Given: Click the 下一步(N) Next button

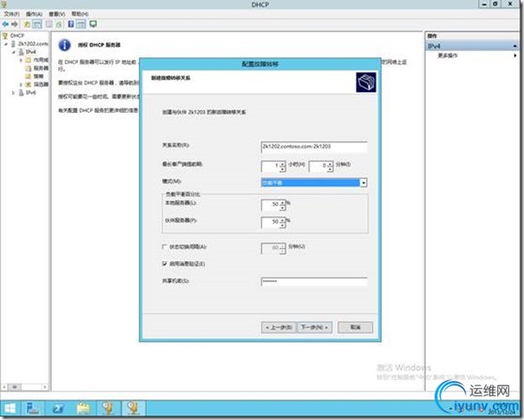Looking at the screenshot, I should click(314, 327).
